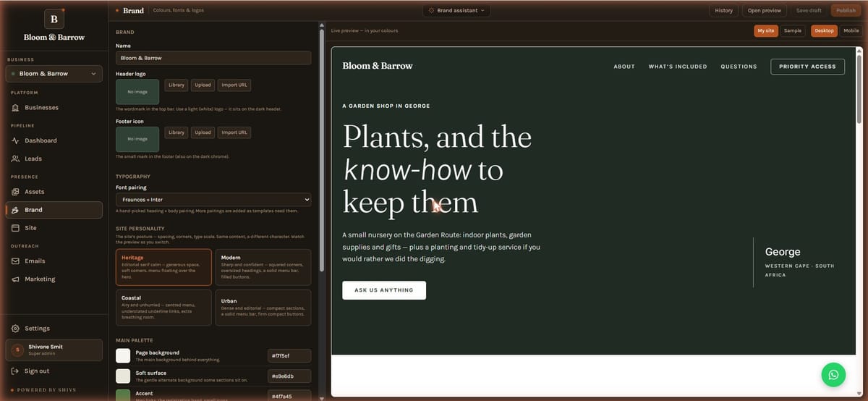The image size is (868, 401).
Task: Click the Publish button
Action: [846, 11]
